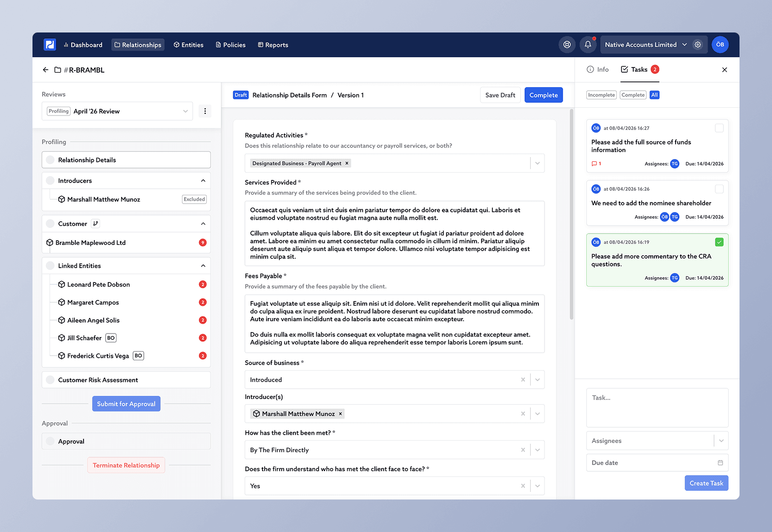This screenshot has width=772, height=532.
Task: Switch to the Info tab
Action: click(x=598, y=70)
